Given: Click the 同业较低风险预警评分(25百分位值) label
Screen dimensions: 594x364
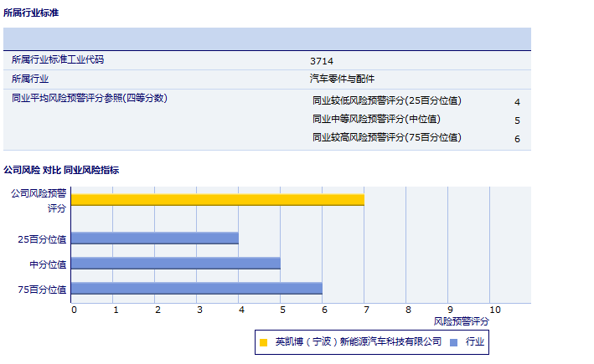Looking at the screenshot, I should 386,100.
